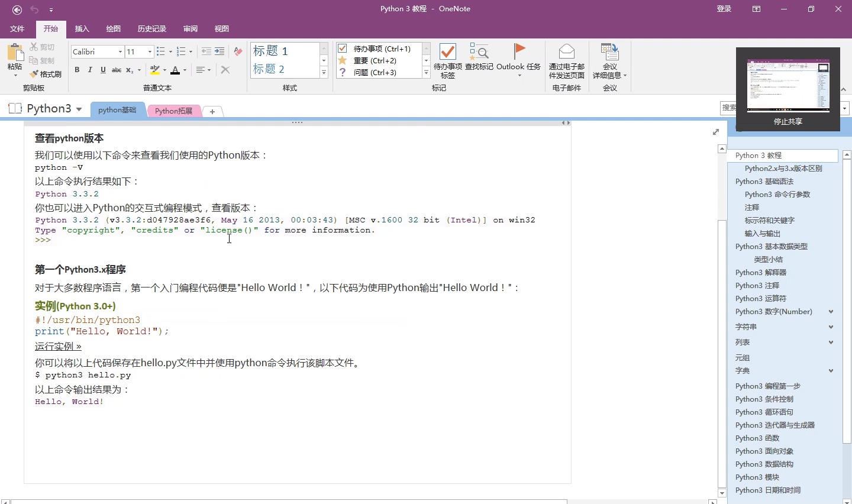
Task: Apply bullet list formatting
Action: 161,52
